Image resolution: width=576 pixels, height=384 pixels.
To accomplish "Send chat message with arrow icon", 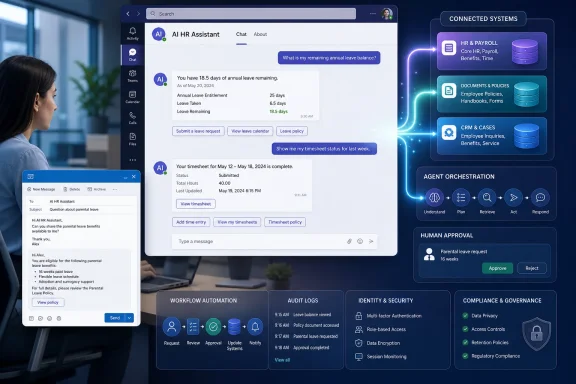I will 371,241.
